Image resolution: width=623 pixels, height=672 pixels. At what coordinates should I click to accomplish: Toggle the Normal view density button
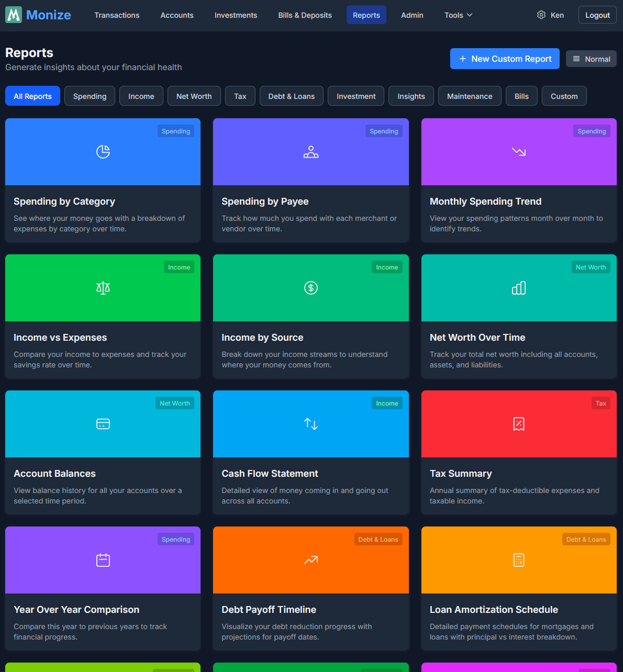click(591, 59)
